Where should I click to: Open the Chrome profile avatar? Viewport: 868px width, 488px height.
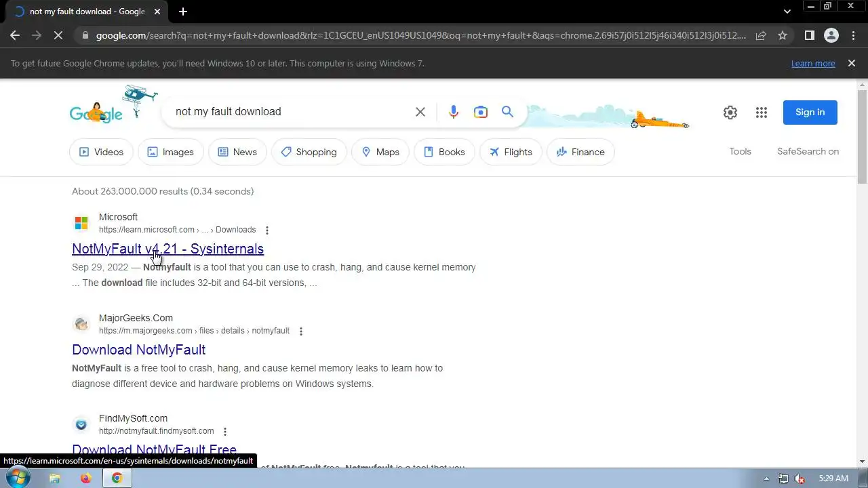coord(831,35)
